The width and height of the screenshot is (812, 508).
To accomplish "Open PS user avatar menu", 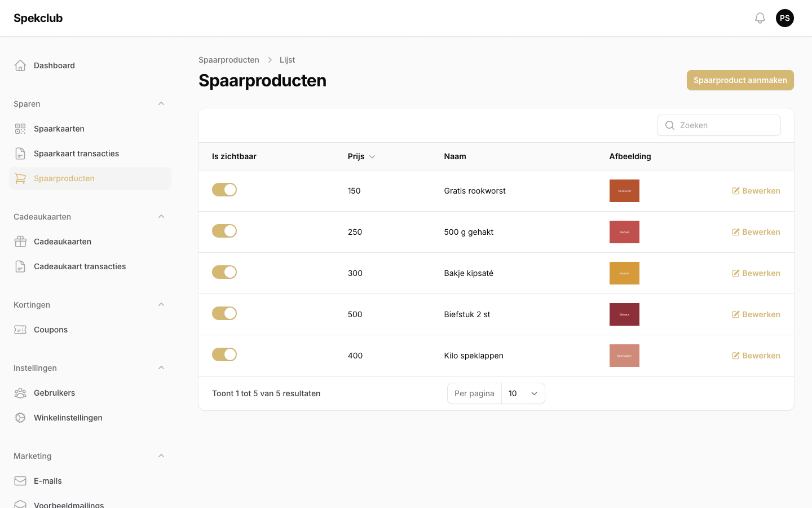I will coord(785,18).
